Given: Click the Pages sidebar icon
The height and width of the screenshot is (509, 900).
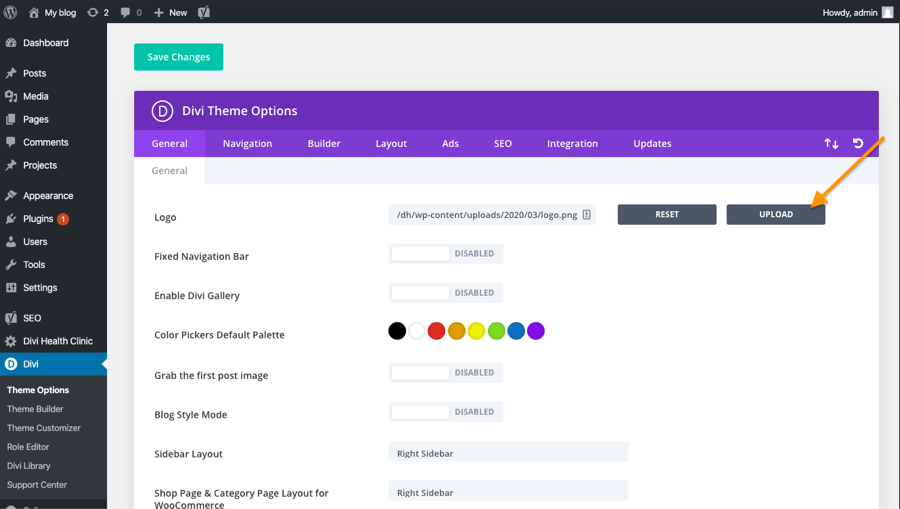Looking at the screenshot, I should click(11, 119).
